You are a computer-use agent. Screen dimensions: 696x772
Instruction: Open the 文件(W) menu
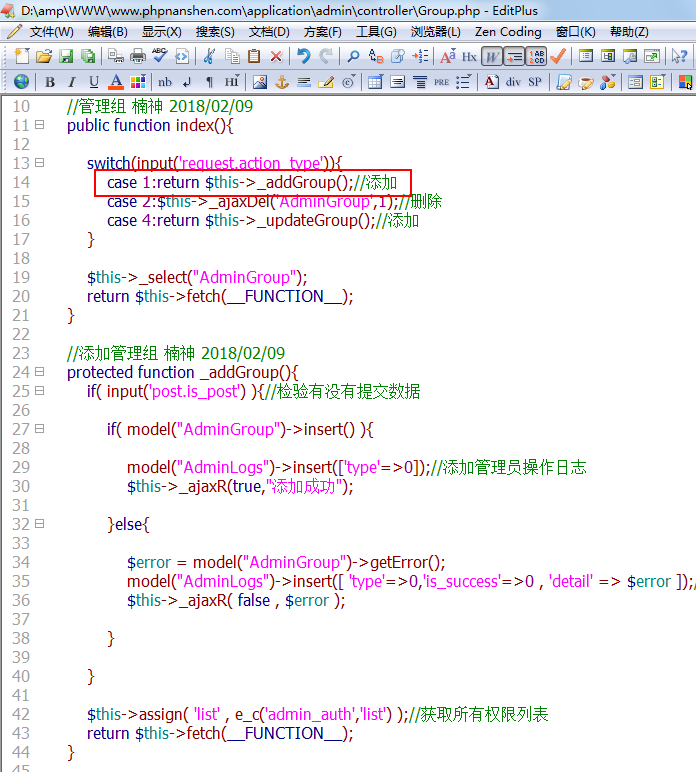click(51, 32)
